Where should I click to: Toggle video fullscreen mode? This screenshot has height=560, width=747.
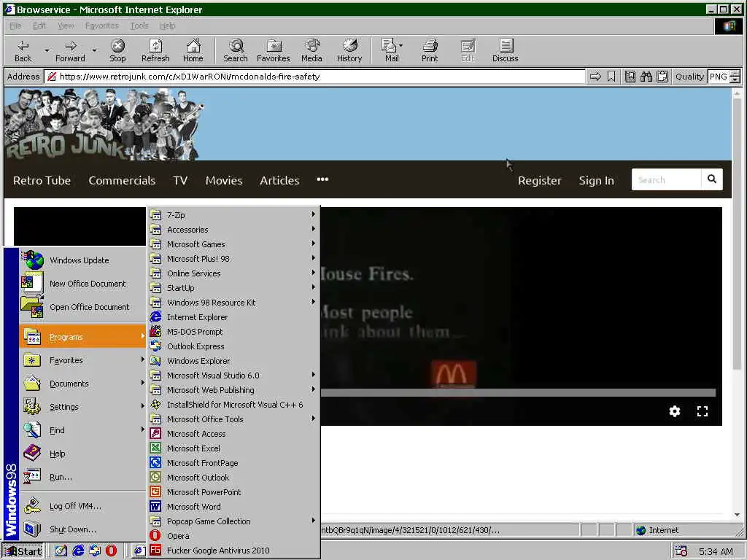coord(703,411)
